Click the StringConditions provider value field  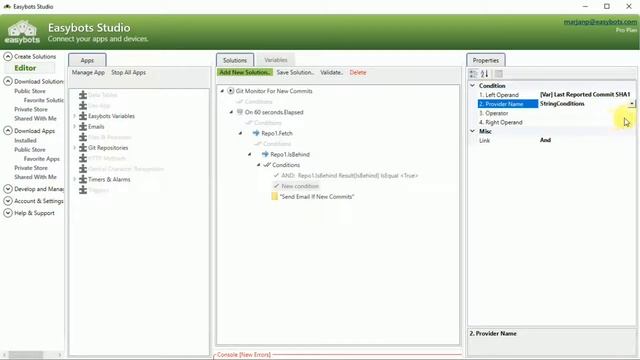[x=584, y=104]
